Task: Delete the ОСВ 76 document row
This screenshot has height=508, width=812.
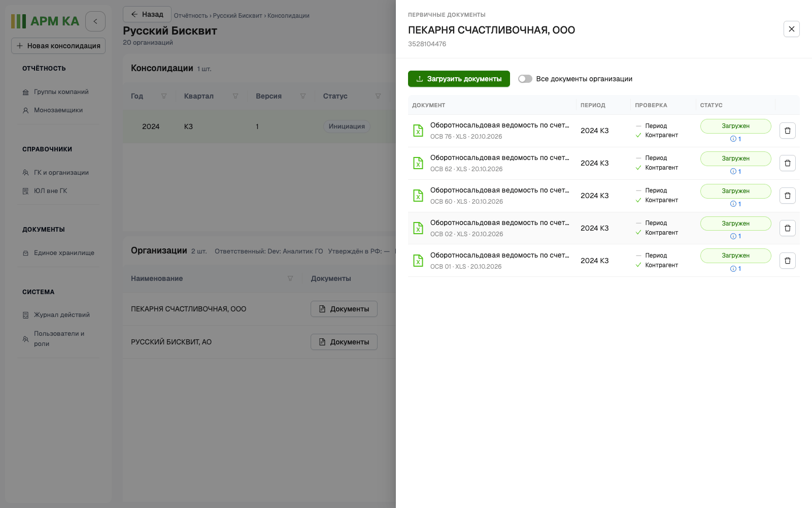Action: click(x=787, y=131)
